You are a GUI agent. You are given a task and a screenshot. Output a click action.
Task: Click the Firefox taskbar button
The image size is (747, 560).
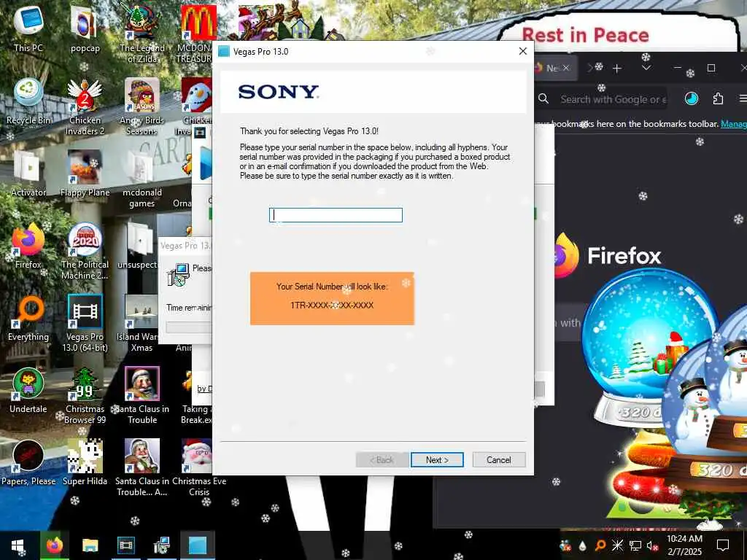coord(54,545)
